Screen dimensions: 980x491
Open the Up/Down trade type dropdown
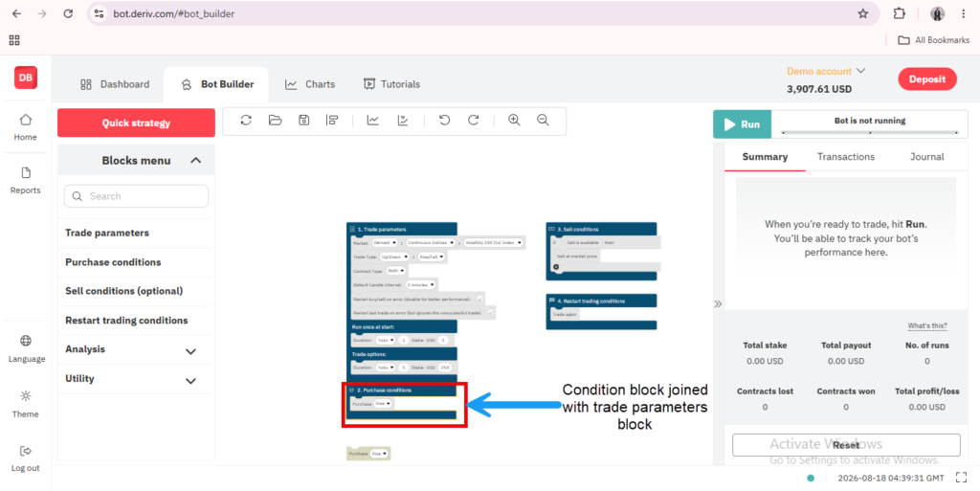point(394,257)
